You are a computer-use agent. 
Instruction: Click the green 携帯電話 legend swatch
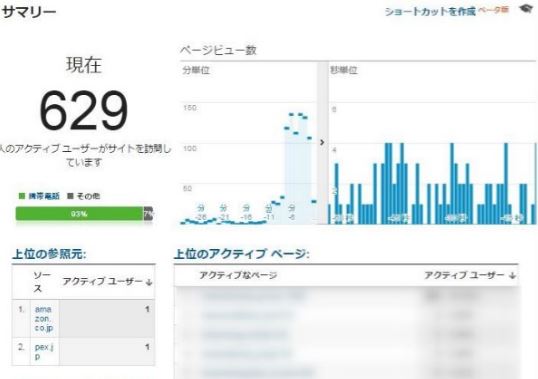pyautogui.click(x=22, y=196)
